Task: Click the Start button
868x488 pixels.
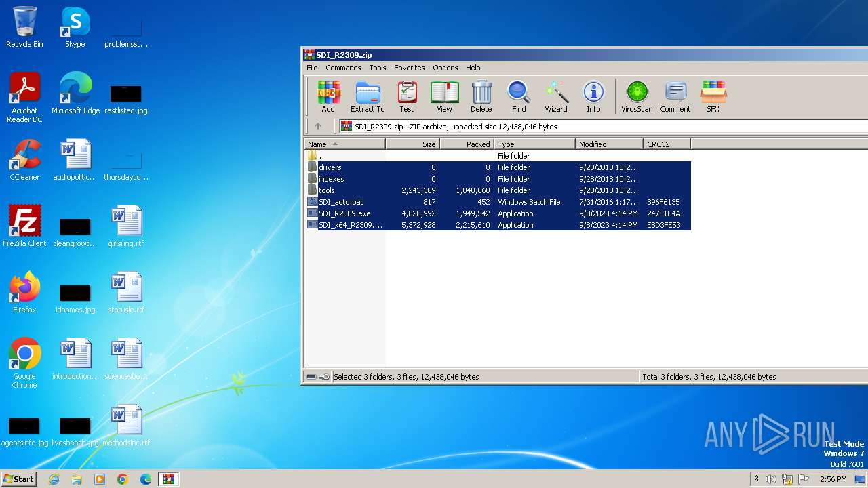Action: (18, 479)
